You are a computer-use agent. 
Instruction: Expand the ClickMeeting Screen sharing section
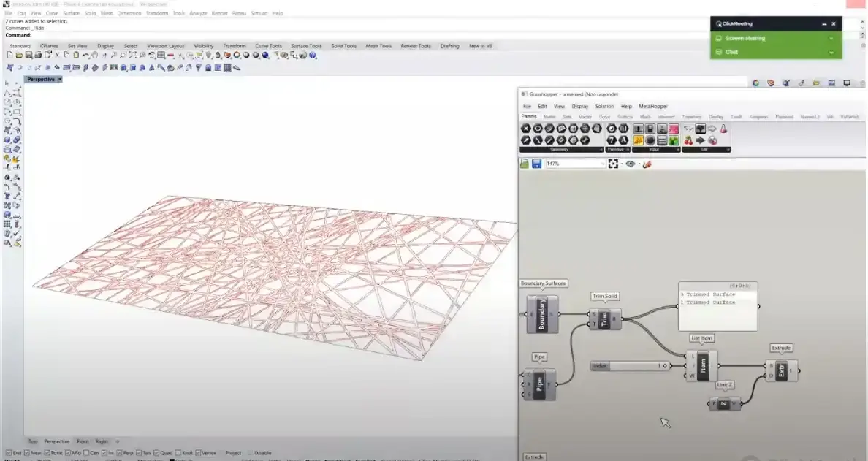(x=831, y=38)
